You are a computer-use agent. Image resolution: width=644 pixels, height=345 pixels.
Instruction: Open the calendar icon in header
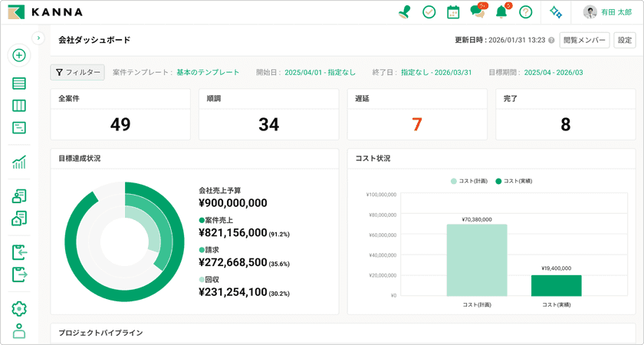pyautogui.click(x=453, y=12)
